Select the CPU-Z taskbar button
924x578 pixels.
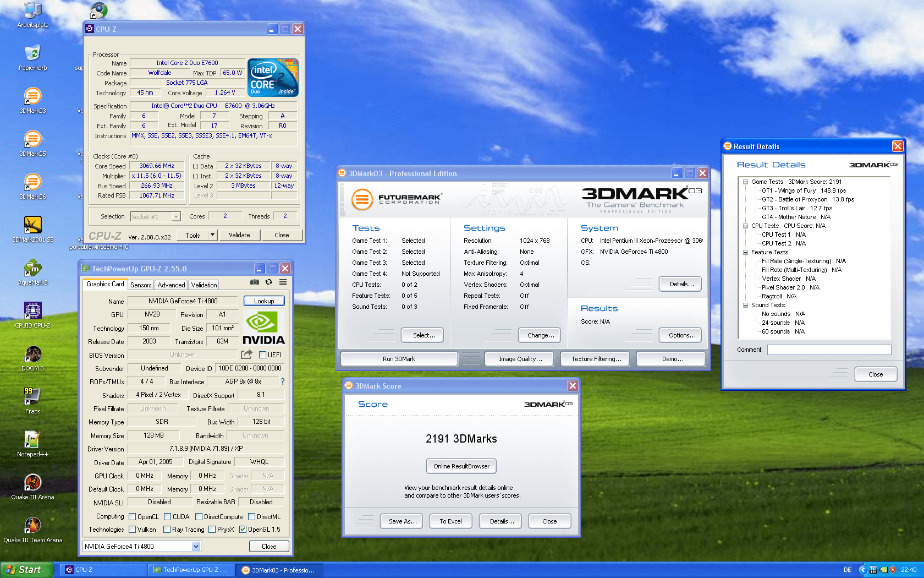[x=103, y=570]
